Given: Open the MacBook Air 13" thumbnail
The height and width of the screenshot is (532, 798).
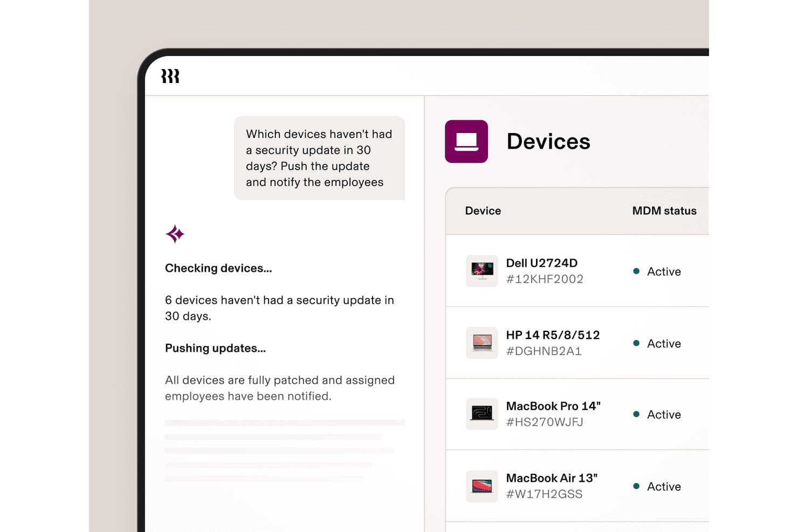Looking at the screenshot, I should pyautogui.click(x=481, y=486).
